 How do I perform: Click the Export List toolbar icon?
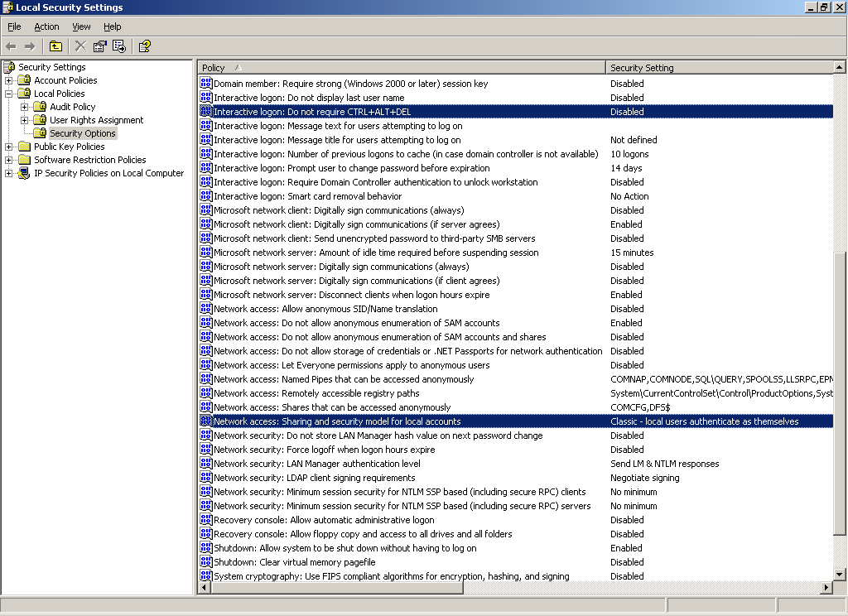[118, 46]
